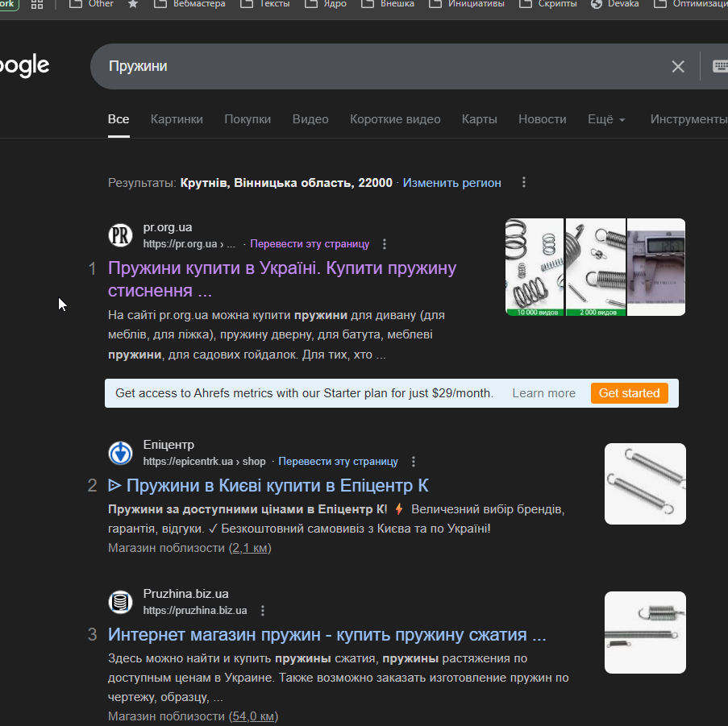Open three-dot menu beside region results
Image resolution: width=728 pixels, height=726 pixels.
pyautogui.click(x=524, y=182)
